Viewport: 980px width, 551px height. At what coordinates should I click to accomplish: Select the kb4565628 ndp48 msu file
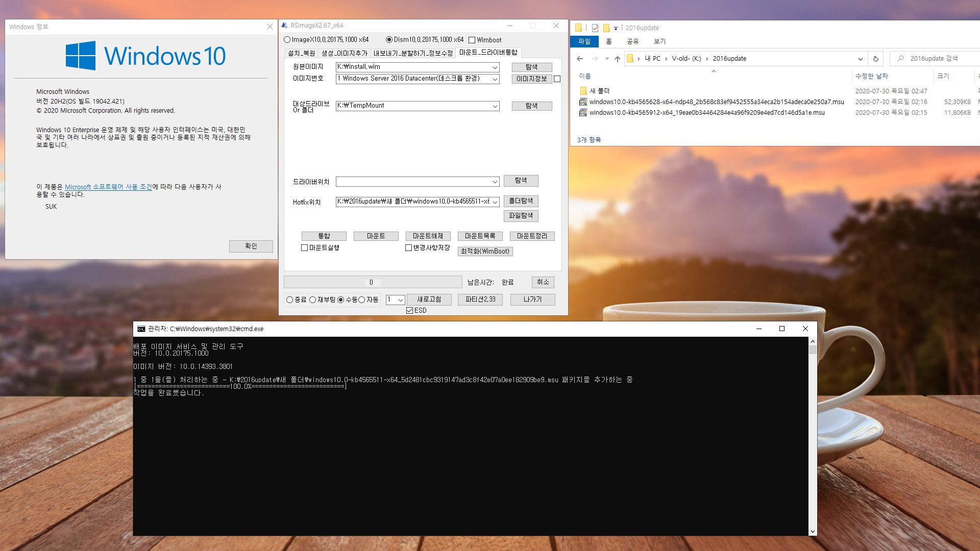point(717,102)
